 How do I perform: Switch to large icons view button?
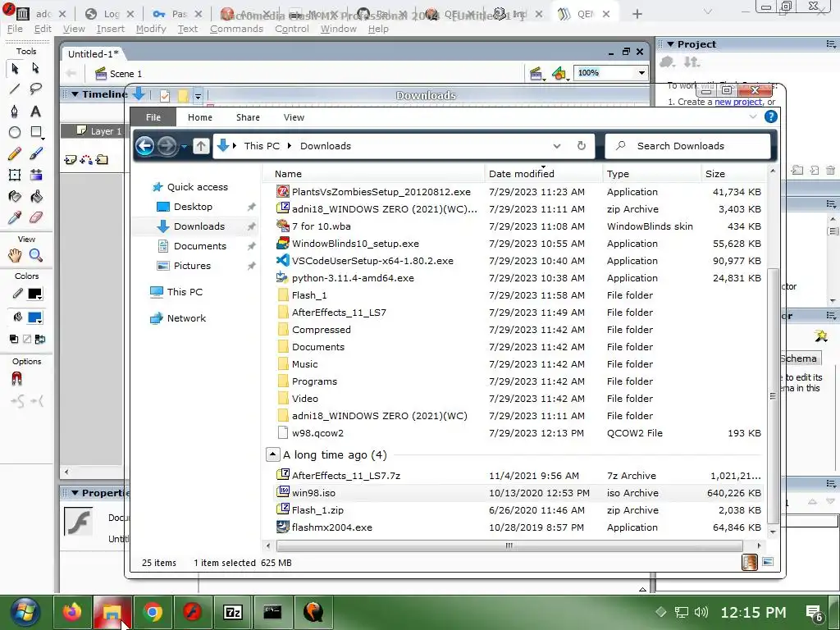[768, 562]
